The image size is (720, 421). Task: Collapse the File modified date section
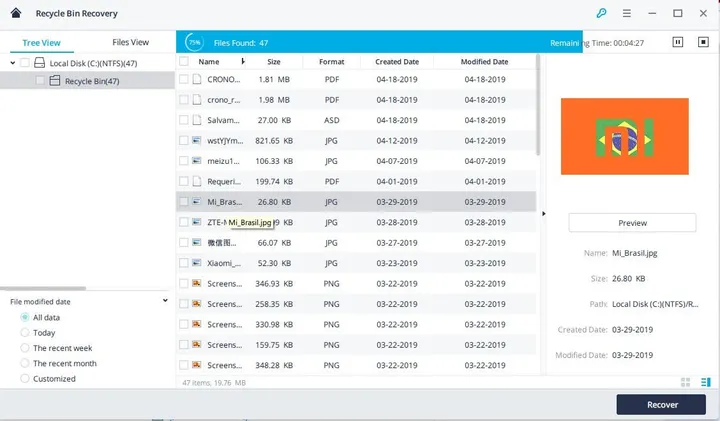coord(165,301)
